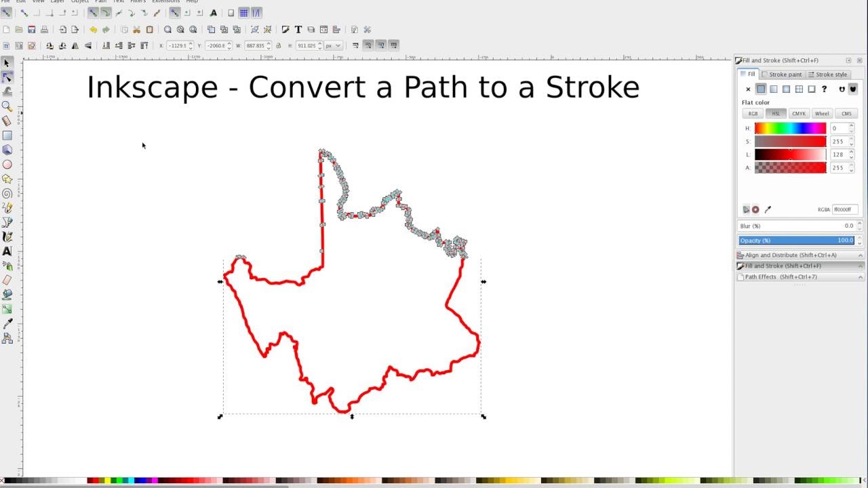Click the green Redo arrow

[x=106, y=30]
